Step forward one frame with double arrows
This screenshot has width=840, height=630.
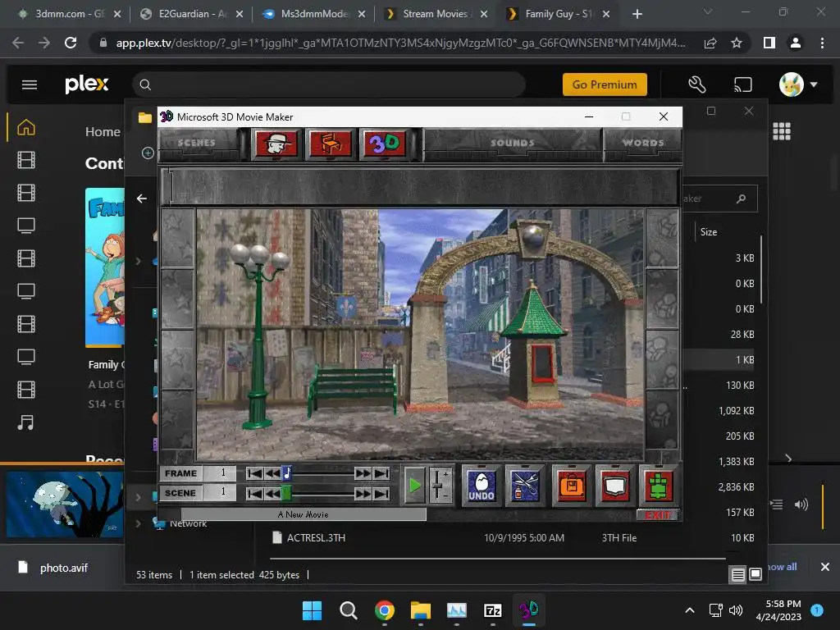363,473
